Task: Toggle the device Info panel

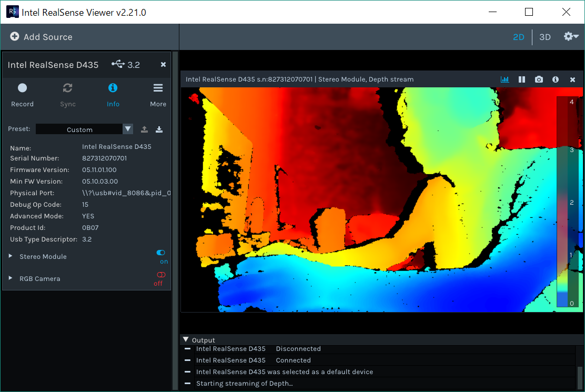Action: pos(113,95)
